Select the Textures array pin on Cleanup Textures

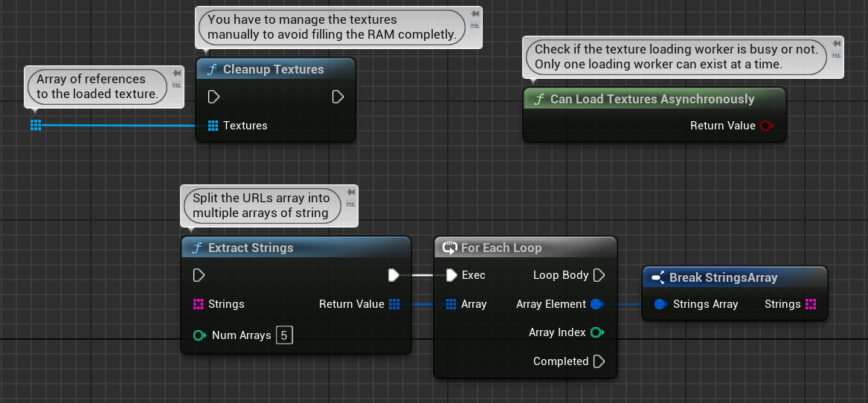click(213, 126)
